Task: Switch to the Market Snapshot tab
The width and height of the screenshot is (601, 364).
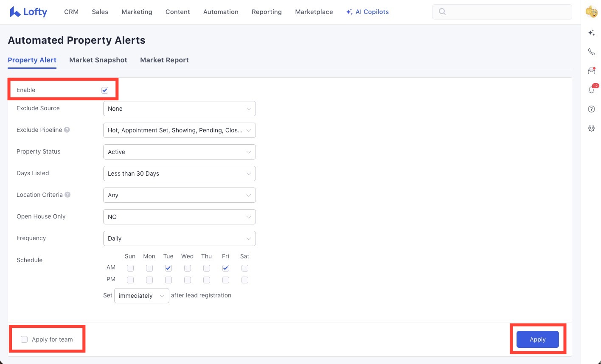Action: click(98, 60)
